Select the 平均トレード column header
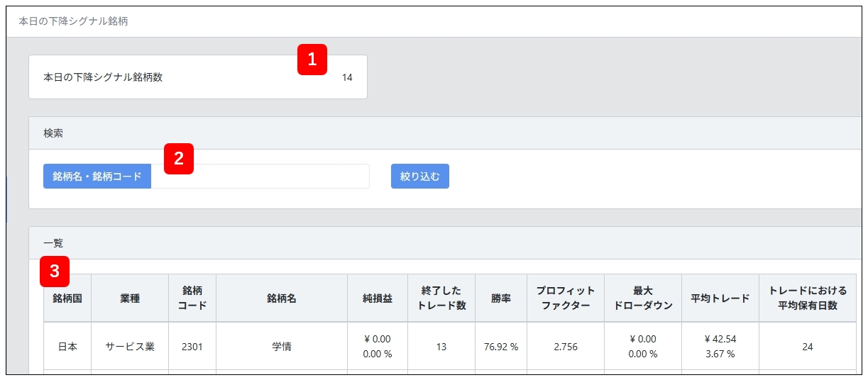 [720, 298]
